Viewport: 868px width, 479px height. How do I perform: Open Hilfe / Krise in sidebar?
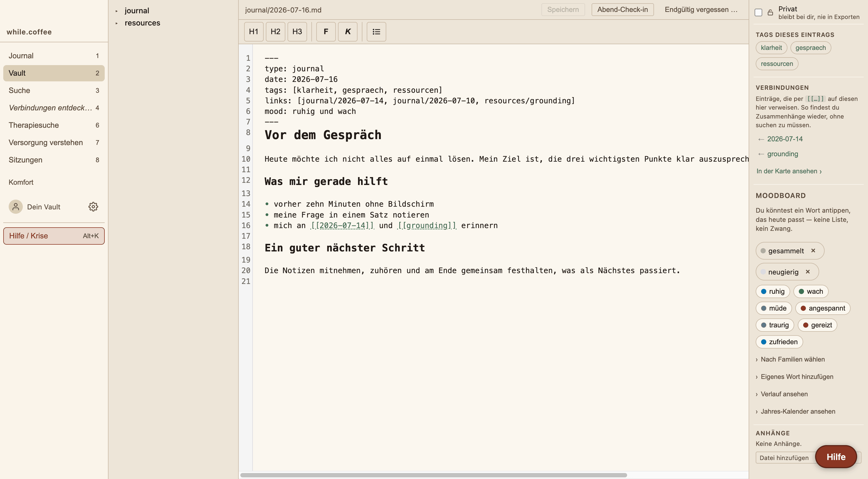pos(54,236)
